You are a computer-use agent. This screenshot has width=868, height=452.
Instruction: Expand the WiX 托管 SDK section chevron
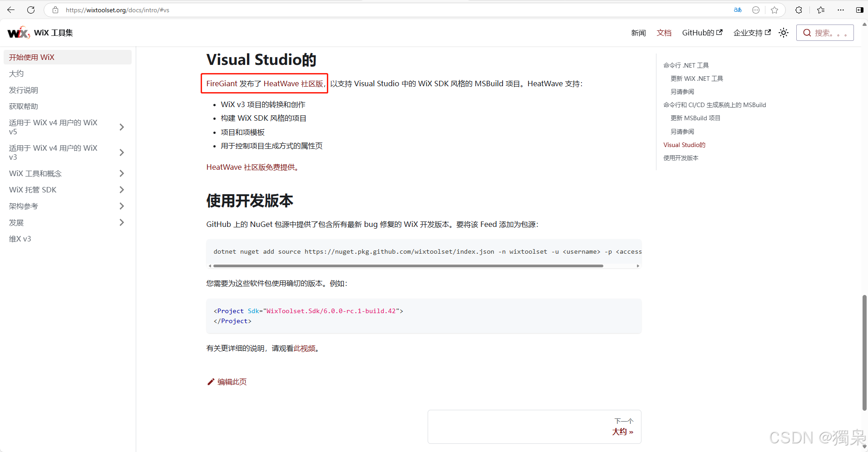[x=122, y=190]
